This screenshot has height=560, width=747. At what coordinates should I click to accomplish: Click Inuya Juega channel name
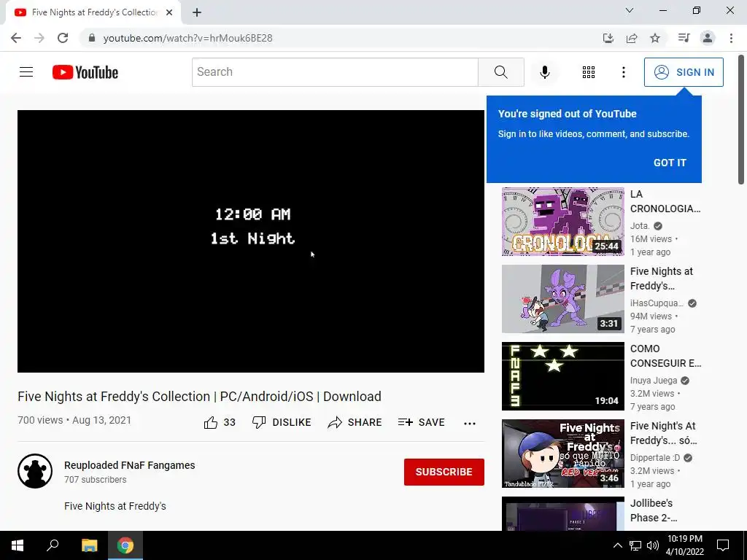[653, 381]
